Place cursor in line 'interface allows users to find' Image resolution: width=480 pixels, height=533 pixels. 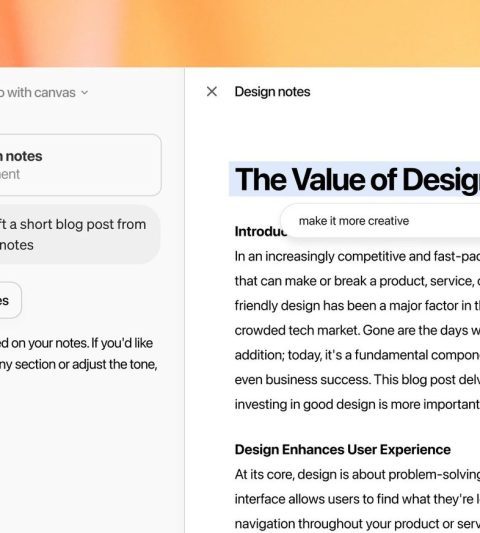tap(357, 499)
